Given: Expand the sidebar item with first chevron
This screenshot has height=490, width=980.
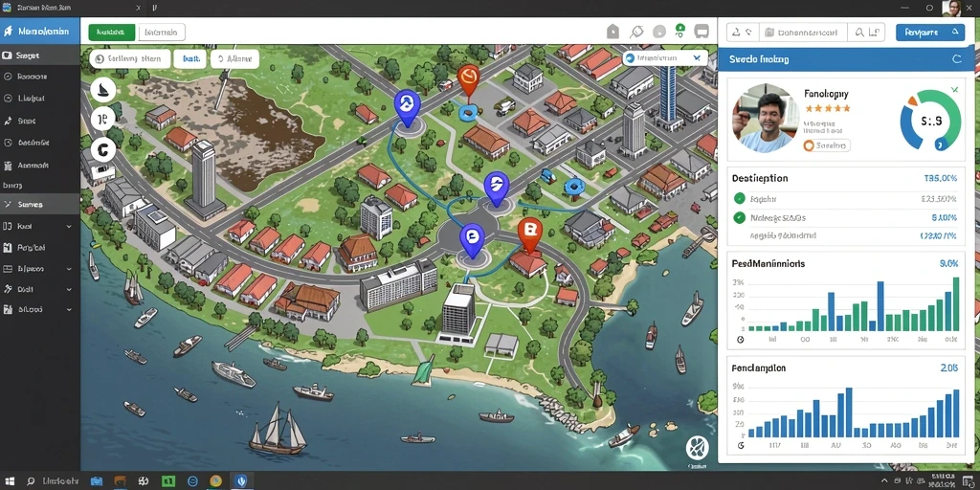Looking at the screenshot, I should click(x=68, y=226).
